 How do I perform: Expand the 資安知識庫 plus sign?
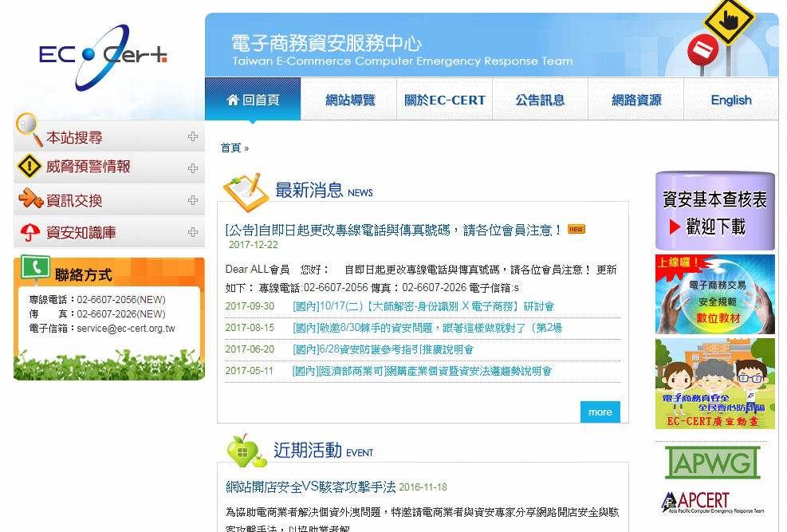193,232
